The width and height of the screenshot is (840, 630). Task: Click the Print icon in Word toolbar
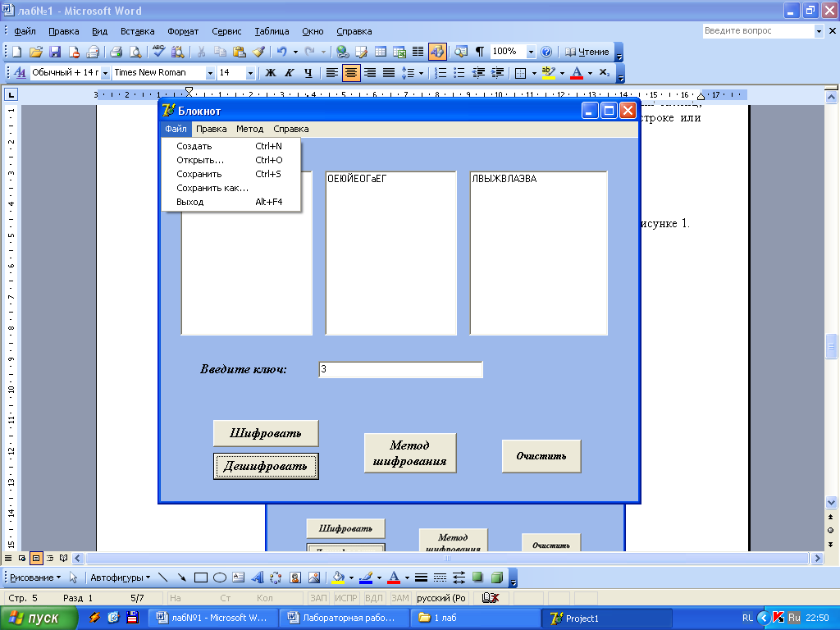click(x=116, y=52)
